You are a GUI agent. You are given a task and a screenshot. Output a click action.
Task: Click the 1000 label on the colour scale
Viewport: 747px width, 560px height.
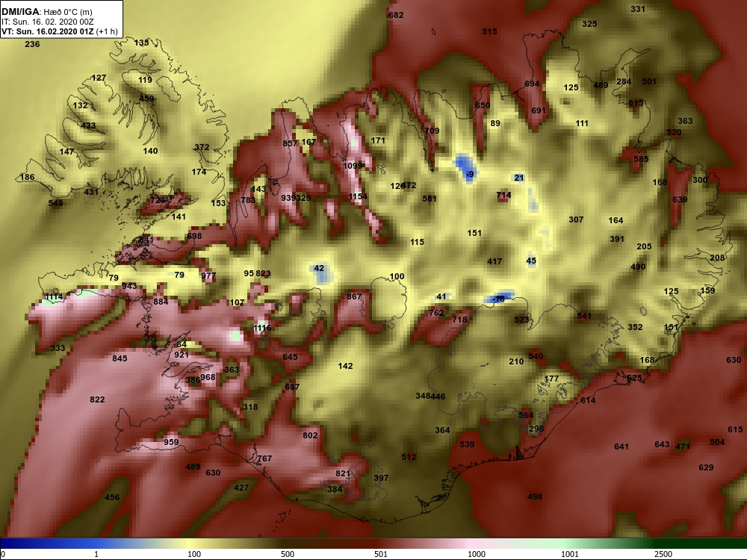click(x=477, y=554)
